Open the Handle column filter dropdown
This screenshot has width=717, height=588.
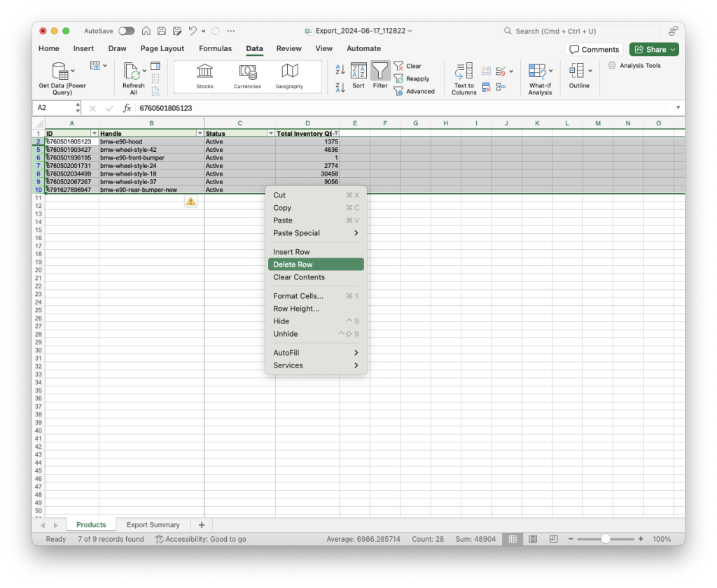click(200, 133)
